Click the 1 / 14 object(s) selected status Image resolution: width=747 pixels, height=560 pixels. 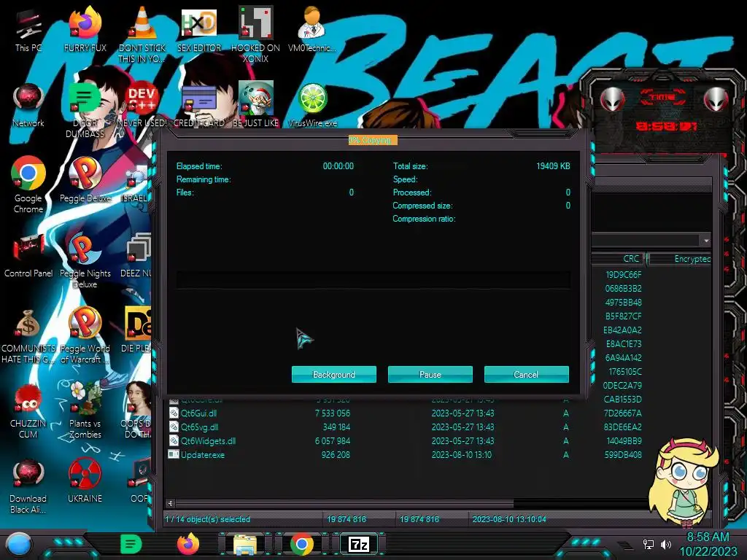tap(208, 519)
